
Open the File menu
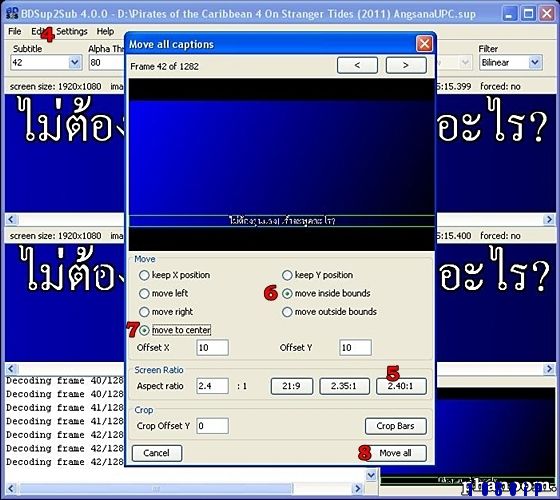pyautogui.click(x=15, y=31)
